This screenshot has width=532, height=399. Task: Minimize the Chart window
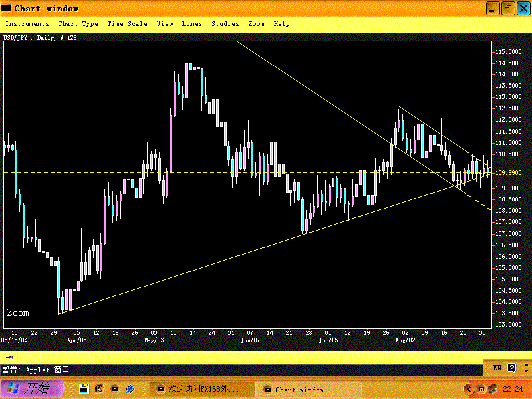(493, 9)
